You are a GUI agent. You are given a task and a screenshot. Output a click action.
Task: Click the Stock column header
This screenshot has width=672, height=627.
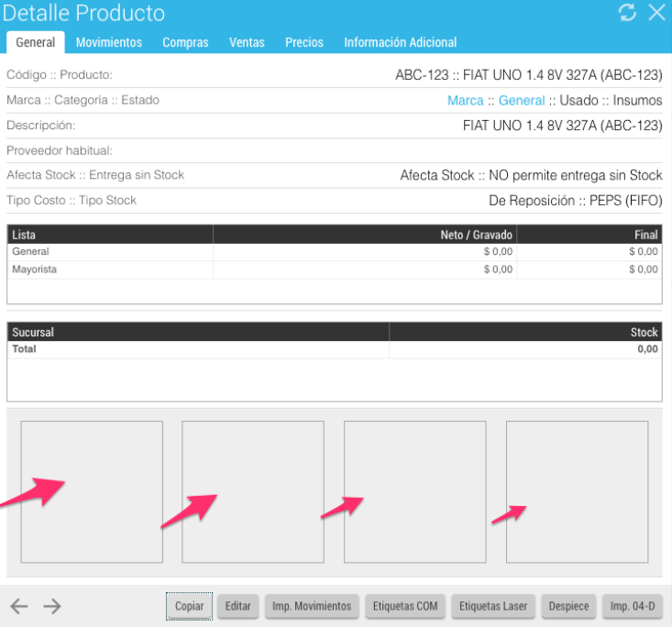(525, 332)
